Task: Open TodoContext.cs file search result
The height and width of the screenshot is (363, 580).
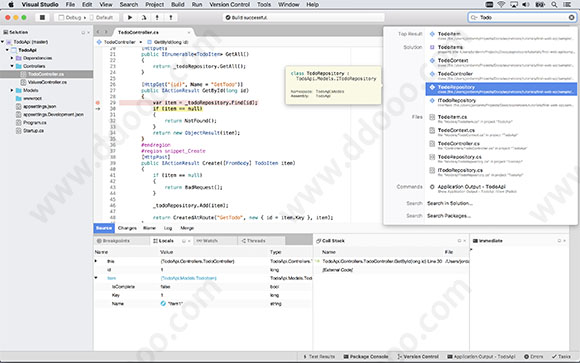Action: point(501,132)
